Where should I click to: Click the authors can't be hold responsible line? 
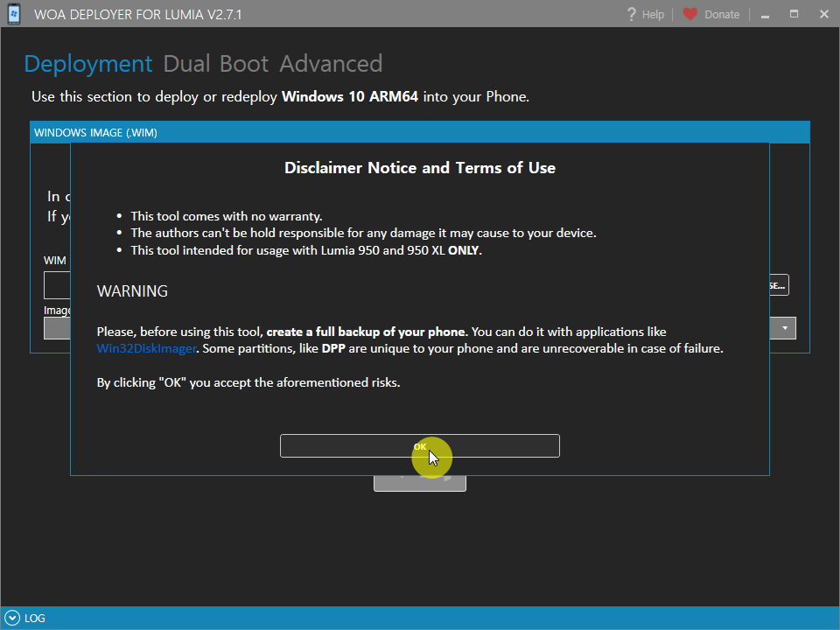363,233
